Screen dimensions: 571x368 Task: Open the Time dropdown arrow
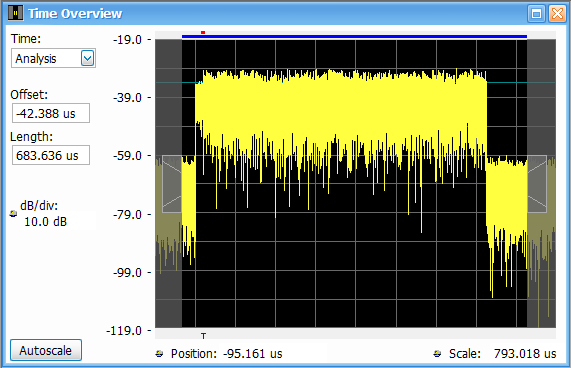87,58
